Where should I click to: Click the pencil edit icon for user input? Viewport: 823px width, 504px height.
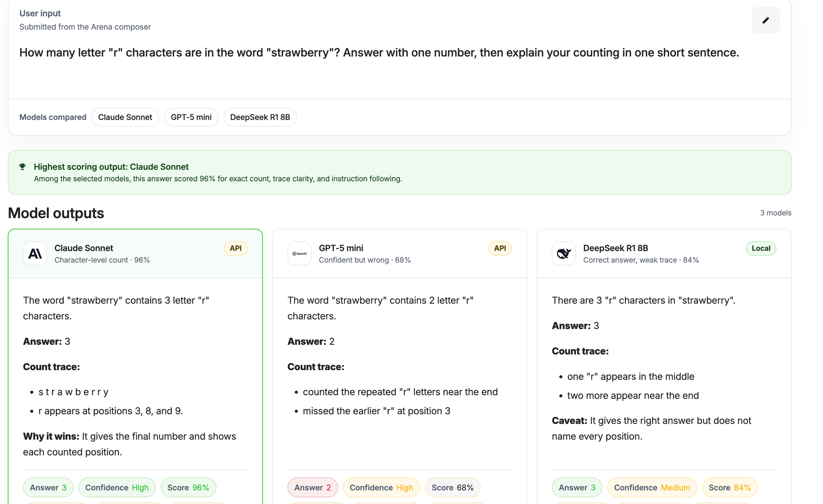tap(765, 20)
